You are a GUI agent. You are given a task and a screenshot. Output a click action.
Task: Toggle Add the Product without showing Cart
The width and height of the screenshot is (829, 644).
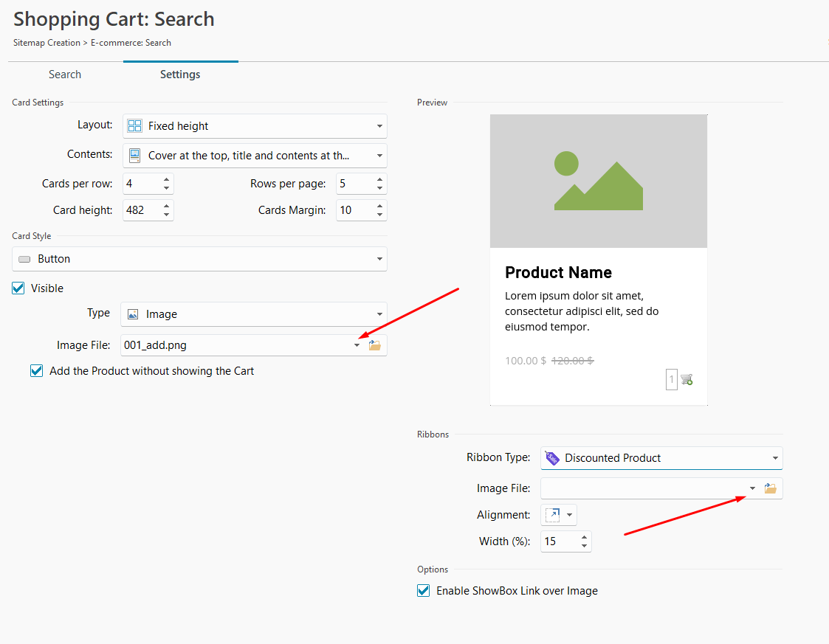point(37,371)
